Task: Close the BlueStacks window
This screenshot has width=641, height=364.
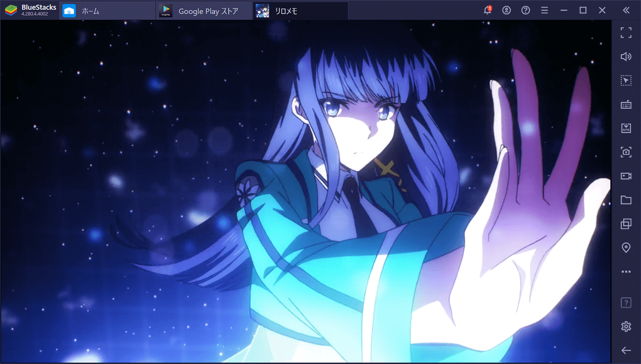Action: click(x=602, y=10)
